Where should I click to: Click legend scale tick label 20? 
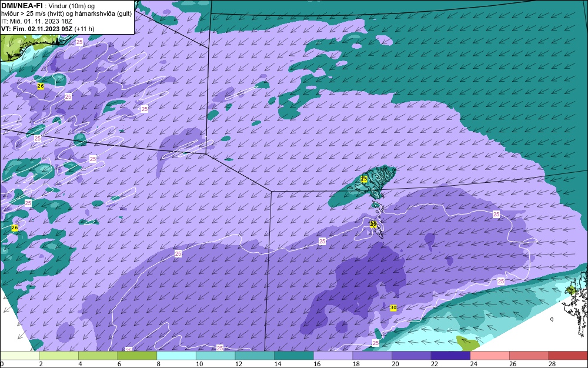[x=395, y=364]
